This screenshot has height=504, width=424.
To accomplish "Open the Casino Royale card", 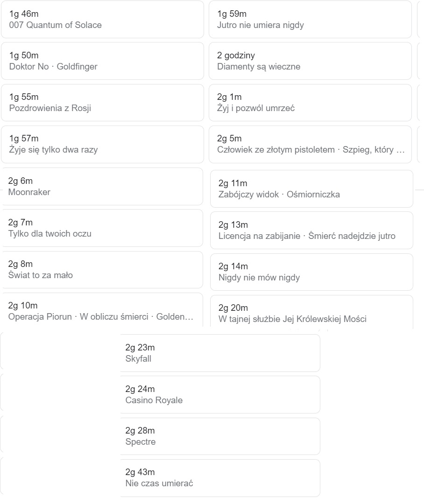I will point(220,394).
